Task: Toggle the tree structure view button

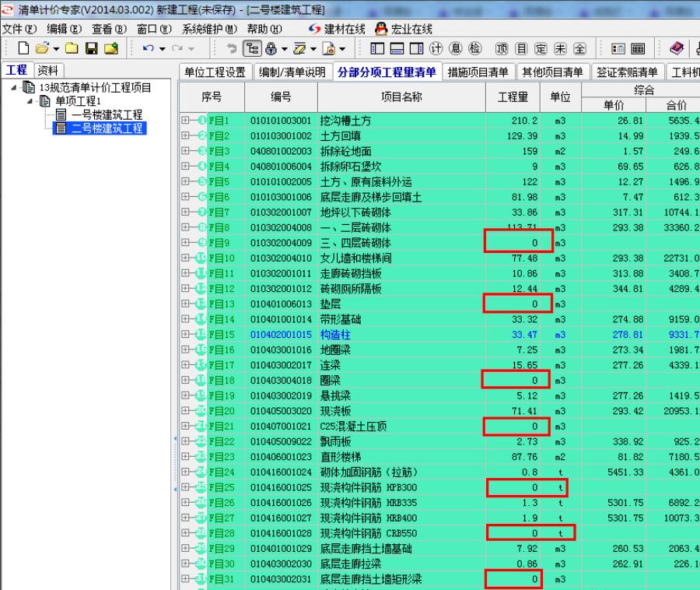Action: click(252, 48)
